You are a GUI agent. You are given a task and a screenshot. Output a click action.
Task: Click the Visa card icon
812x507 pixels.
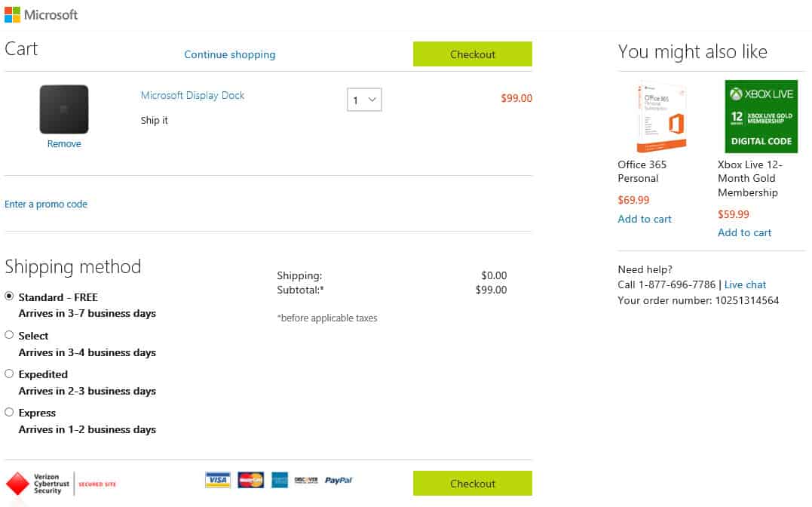pos(217,480)
